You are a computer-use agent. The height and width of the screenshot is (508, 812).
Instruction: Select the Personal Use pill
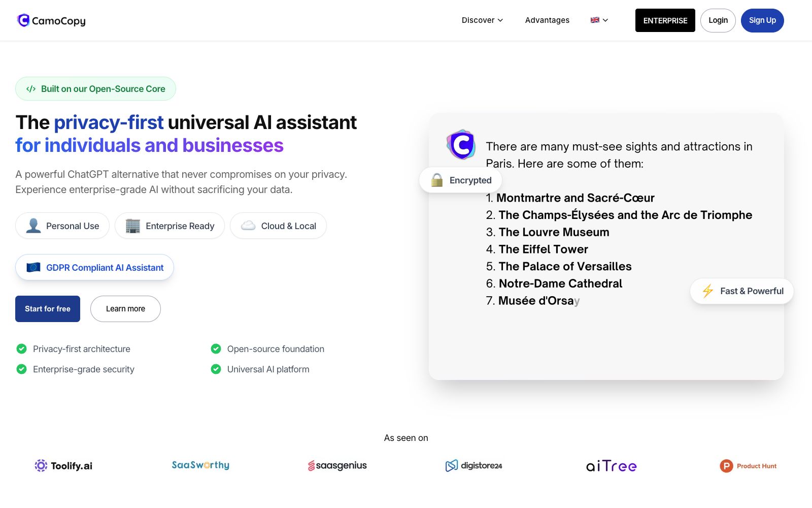click(x=62, y=226)
